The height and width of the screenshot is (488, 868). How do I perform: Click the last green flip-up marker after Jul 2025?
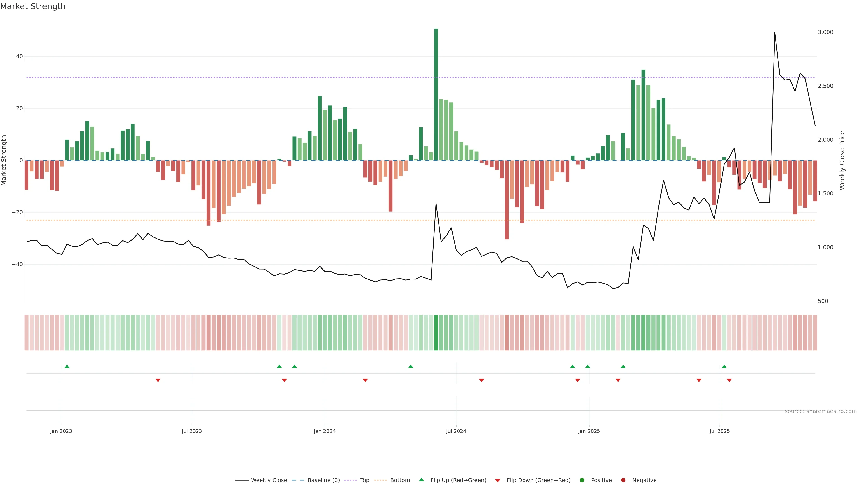pyautogui.click(x=724, y=366)
